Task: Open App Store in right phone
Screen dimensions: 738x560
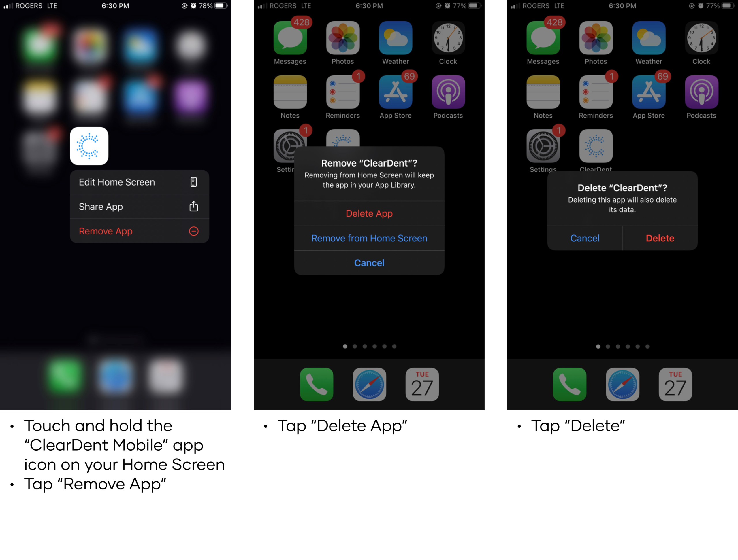Action: 649,92
